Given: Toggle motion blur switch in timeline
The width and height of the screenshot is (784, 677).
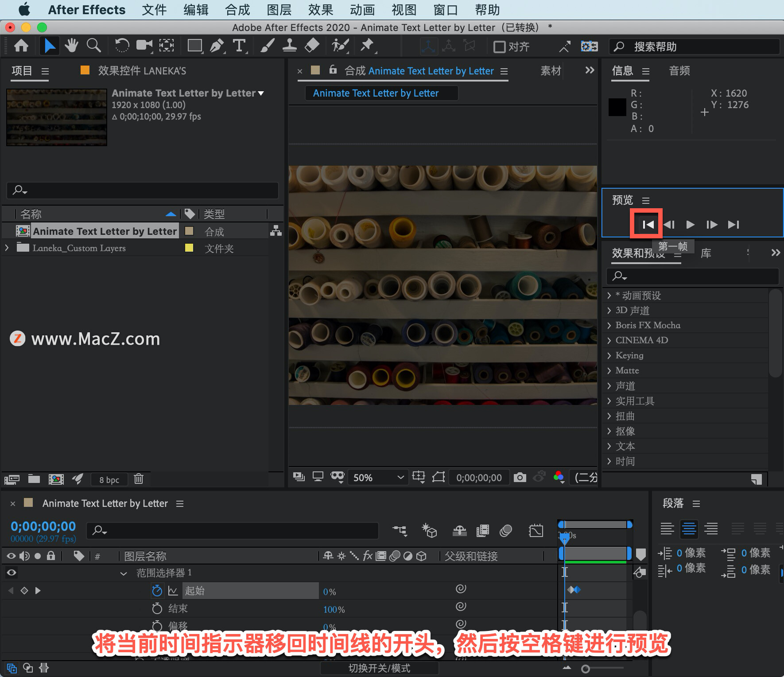Looking at the screenshot, I should click(505, 530).
